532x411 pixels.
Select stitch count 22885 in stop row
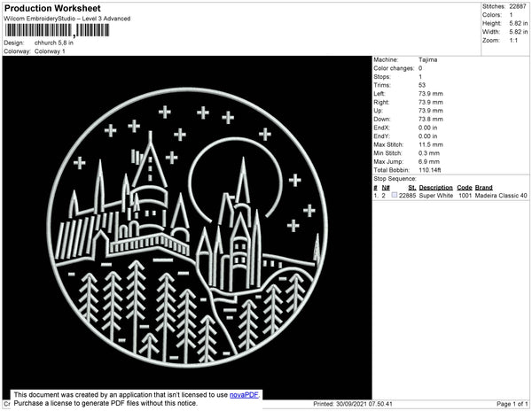407,196
